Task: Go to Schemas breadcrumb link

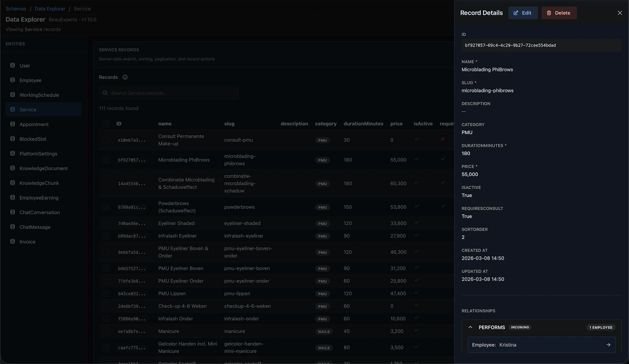Action: click(16, 9)
